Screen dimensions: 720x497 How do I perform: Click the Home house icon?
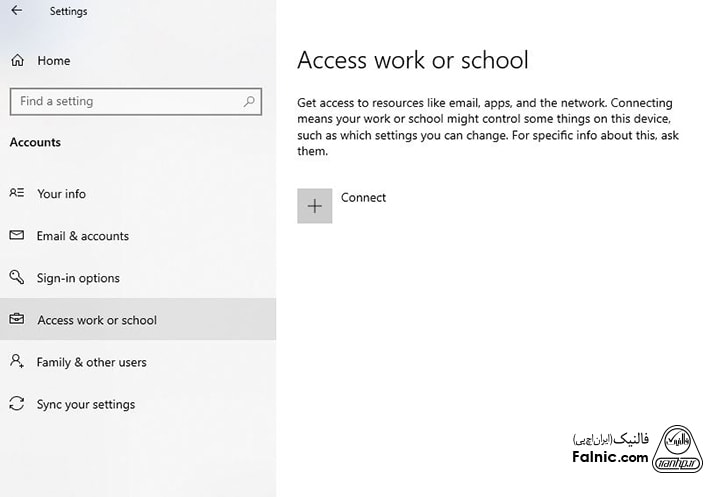click(17, 61)
